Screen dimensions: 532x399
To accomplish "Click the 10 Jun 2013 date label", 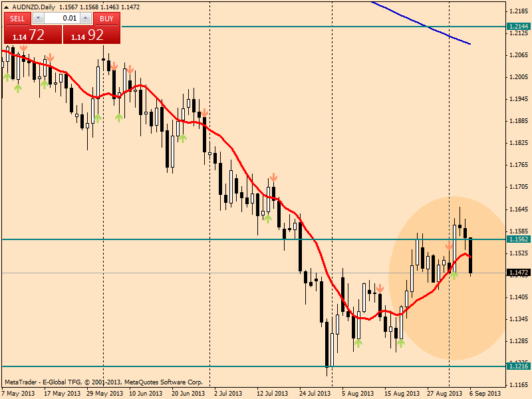I will pyautogui.click(x=146, y=394).
